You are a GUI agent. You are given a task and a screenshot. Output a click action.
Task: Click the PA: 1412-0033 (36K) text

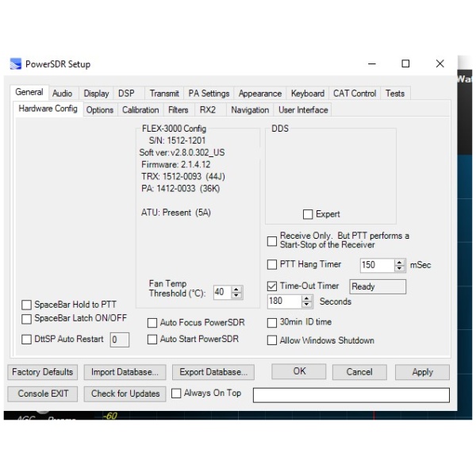[180, 189]
